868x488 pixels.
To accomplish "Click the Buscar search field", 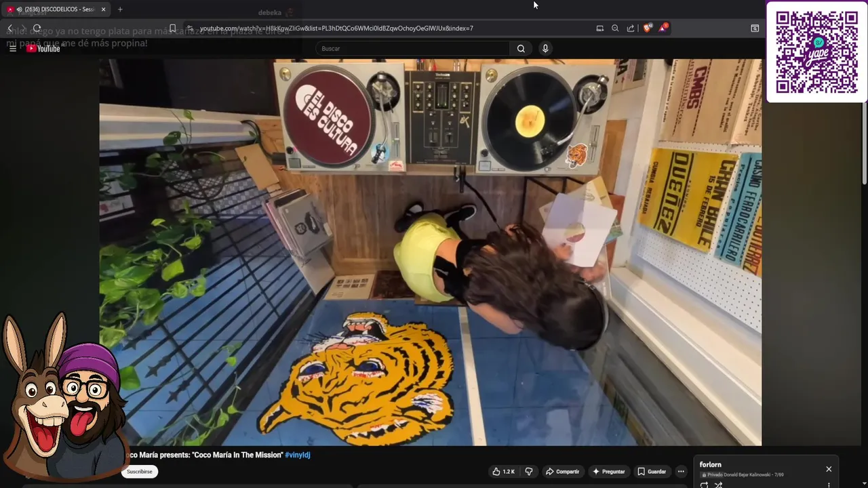I will coord(414,48).
